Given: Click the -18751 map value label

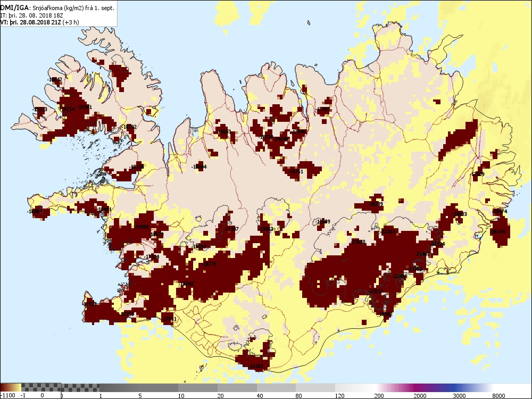Looking at the screenshot, I should [x=296, y=172].
